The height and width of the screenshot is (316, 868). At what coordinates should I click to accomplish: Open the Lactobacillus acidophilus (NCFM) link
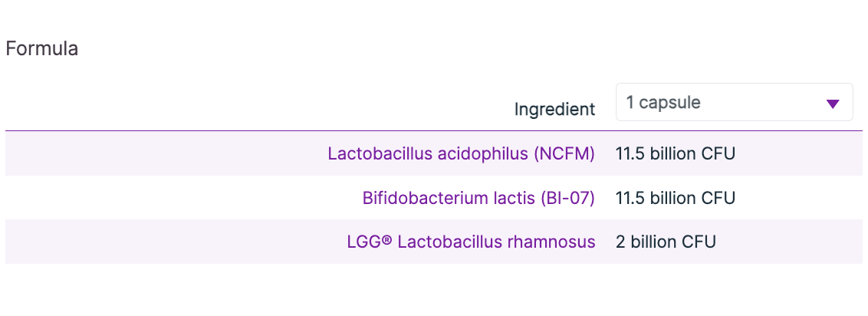tap(461, 153)
